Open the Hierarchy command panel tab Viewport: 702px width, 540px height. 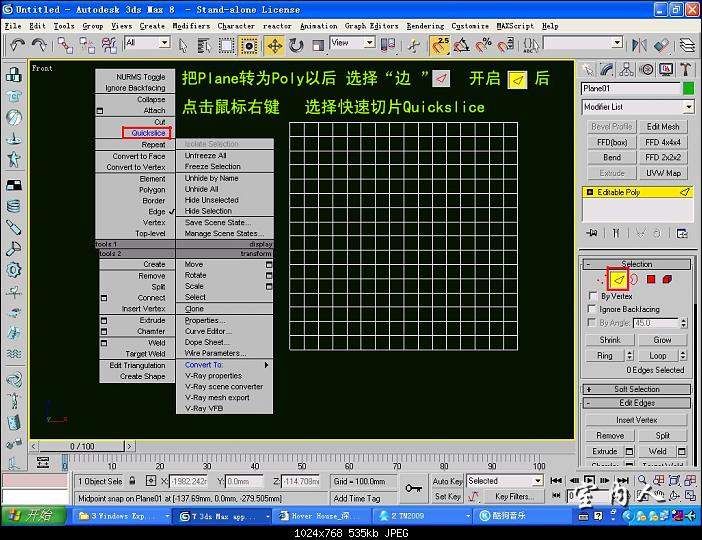[x=628, y=69]
